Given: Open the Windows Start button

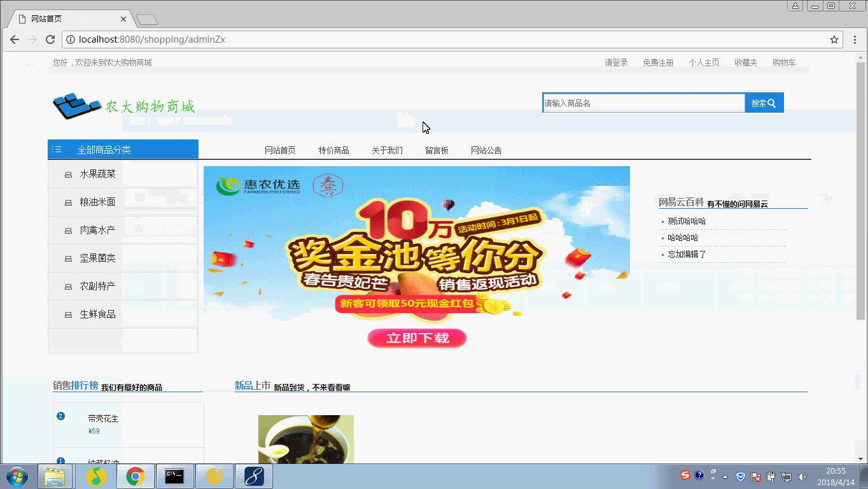Looking at the screenshot, I should pyautogui.click(x=17, y=476).
